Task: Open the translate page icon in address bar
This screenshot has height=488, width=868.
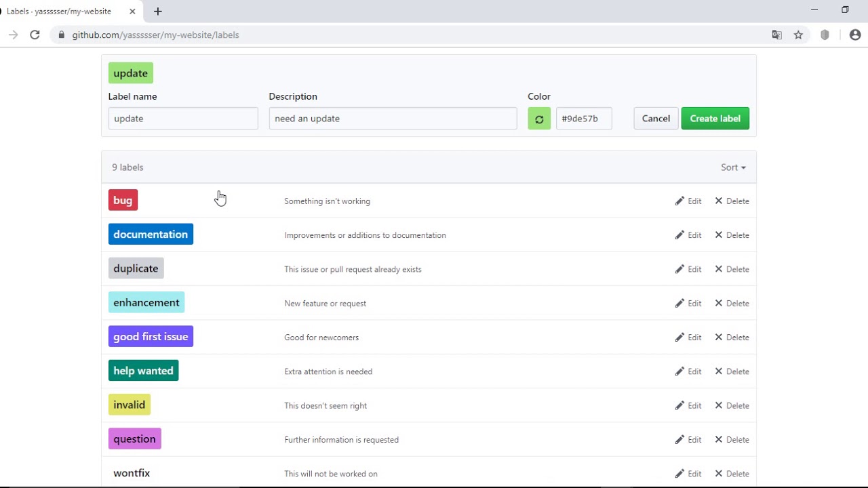Action: pyautogui.click(x=777, y=35)
